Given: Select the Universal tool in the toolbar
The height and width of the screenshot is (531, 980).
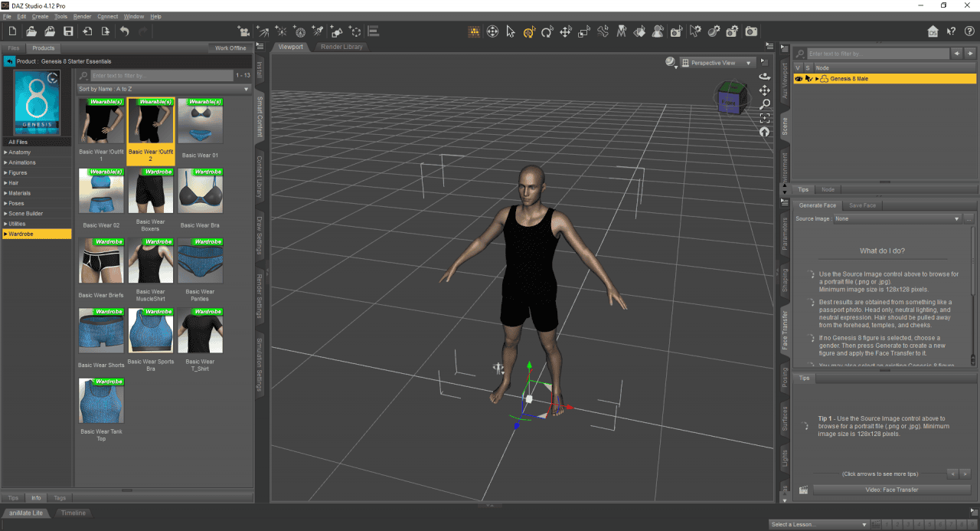Looking at the screenshot, I should pos(529,31).
